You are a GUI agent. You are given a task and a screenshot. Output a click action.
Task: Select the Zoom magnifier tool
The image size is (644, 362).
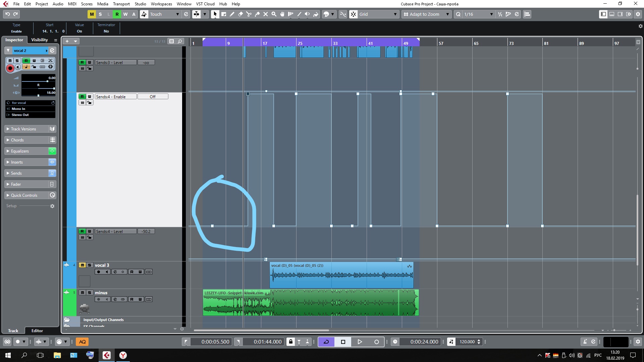[x=274, y=14]
